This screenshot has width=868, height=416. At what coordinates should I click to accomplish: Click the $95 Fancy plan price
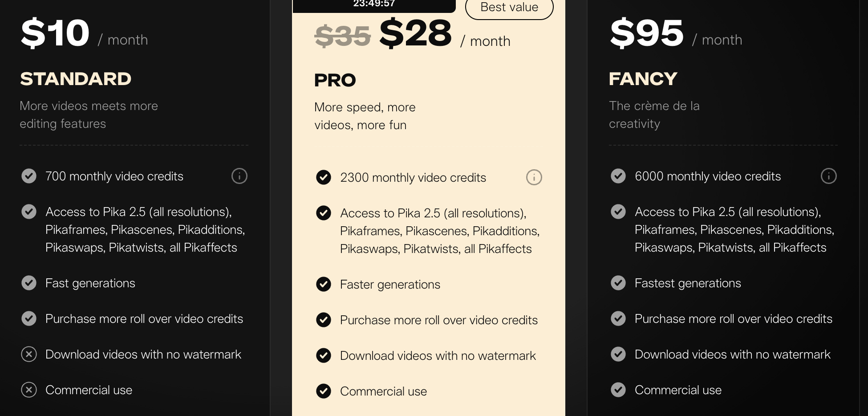(647, 33)
